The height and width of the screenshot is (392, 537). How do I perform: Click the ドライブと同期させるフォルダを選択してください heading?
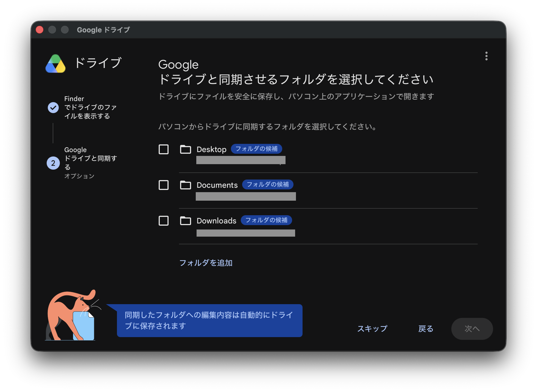(296, 79)
